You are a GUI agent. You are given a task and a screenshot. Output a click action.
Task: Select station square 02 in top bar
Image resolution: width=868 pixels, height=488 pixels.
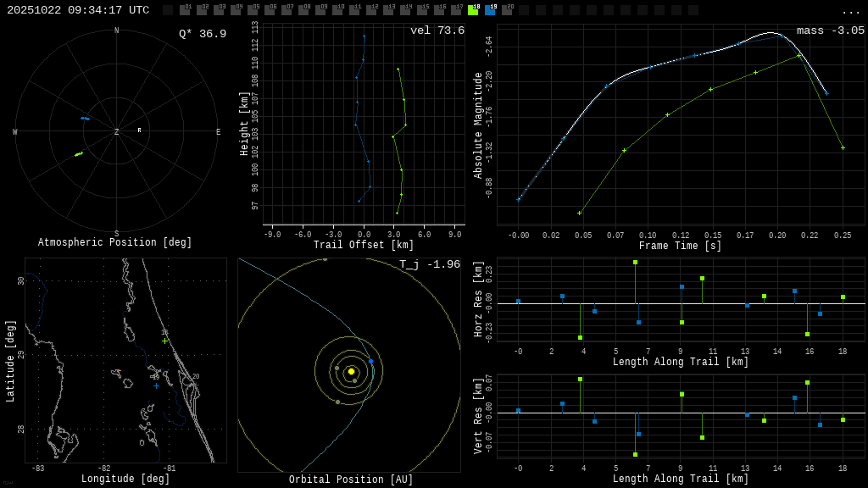(x=202, y=10)
